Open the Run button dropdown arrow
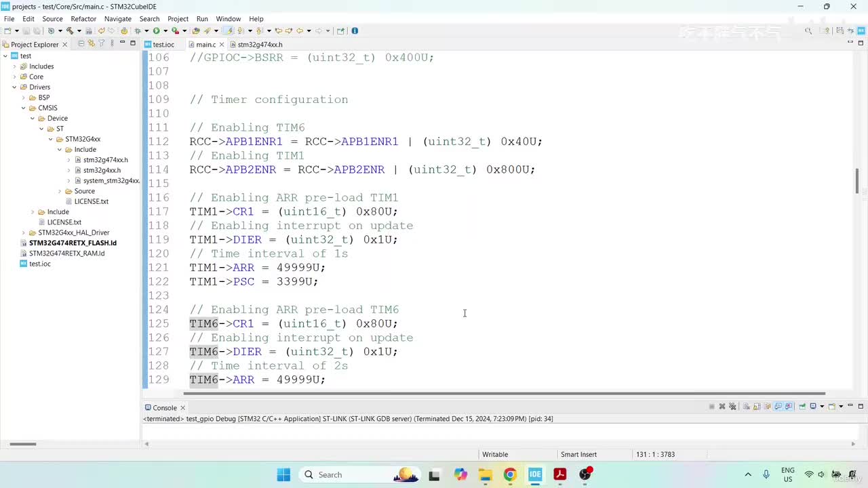 click(165, 30)
